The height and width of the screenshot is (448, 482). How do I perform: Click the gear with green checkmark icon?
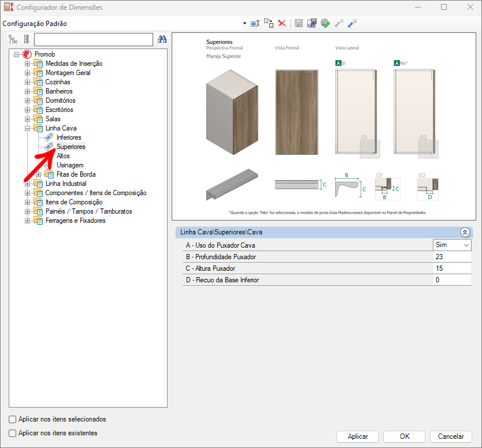pos(325,24)
